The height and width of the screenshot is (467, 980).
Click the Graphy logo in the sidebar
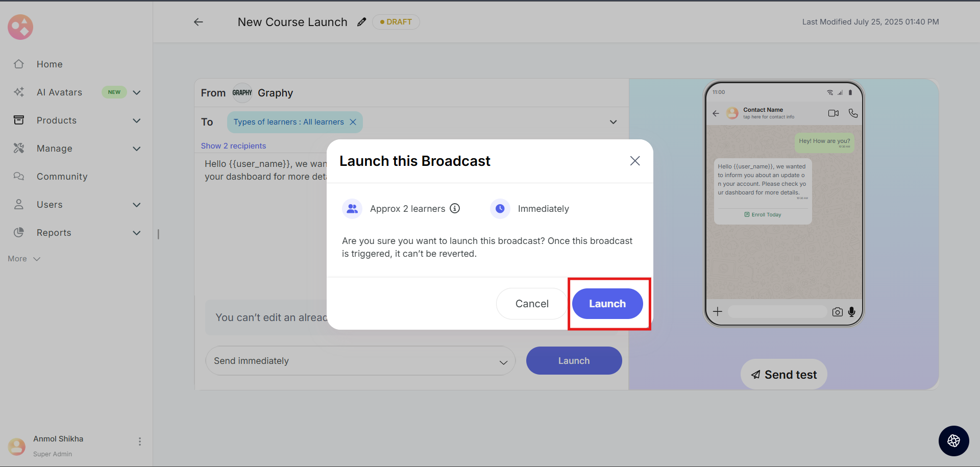20,27
